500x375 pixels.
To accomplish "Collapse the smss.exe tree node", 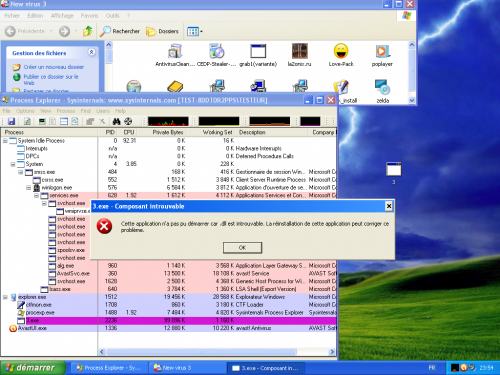I will [21, 172].
